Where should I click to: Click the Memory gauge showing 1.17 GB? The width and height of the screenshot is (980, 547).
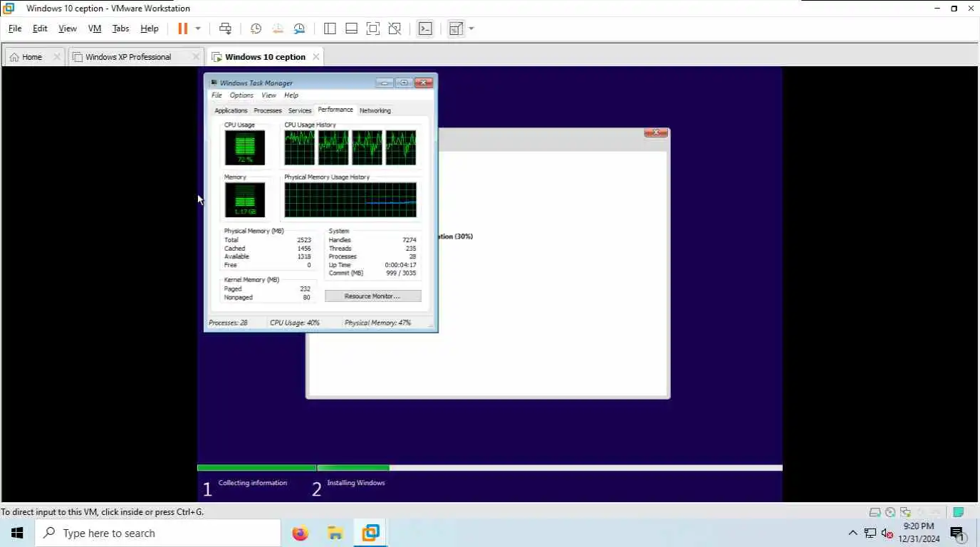click(244, 199)
